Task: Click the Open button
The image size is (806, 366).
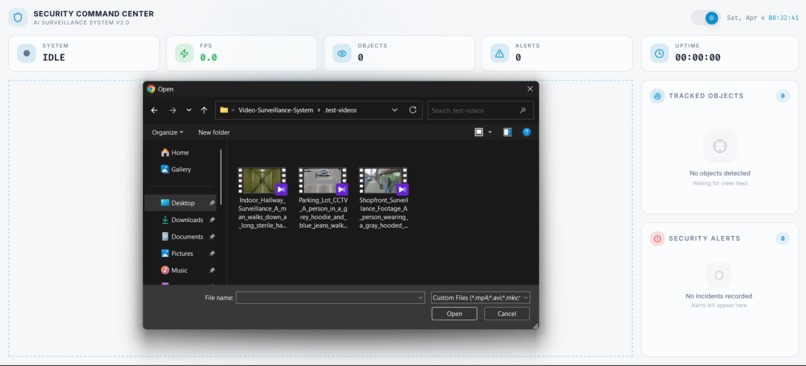Action: 454,314
